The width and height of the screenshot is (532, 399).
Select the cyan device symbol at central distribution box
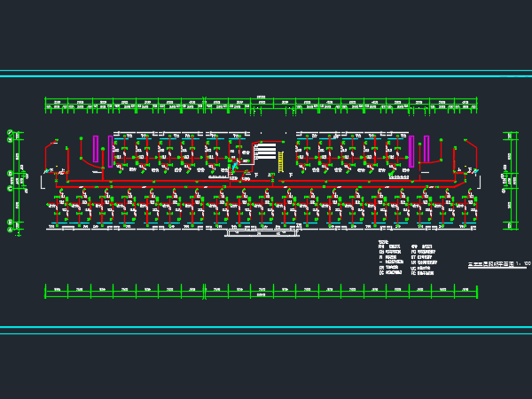235,167
